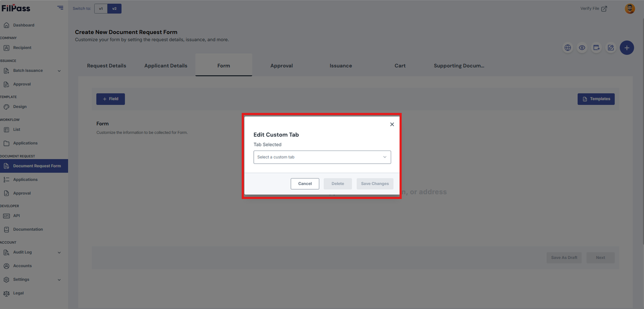Viewport: 644px width, 309px height.
Task: Click the "Tab Selected" label
Action: click(268, 145)
